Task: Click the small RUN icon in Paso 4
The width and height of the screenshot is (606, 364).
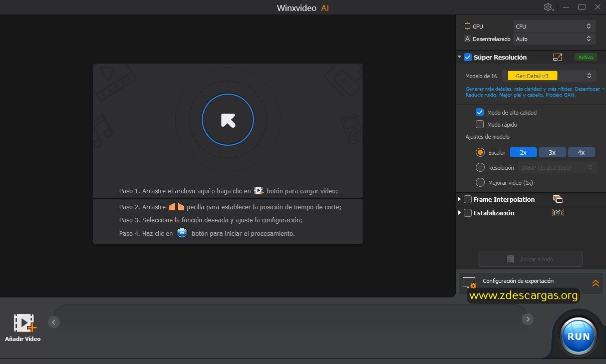Action: 182,233
